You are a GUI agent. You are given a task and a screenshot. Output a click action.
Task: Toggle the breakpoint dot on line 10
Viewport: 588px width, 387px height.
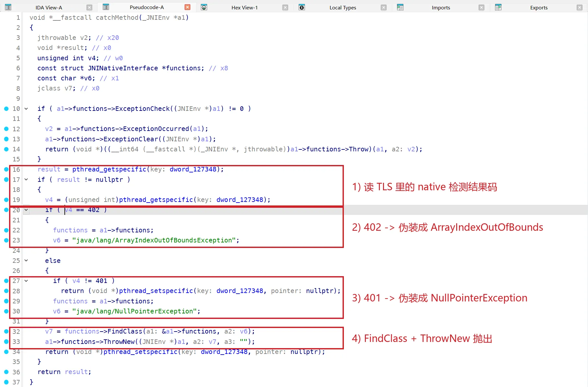6,109
